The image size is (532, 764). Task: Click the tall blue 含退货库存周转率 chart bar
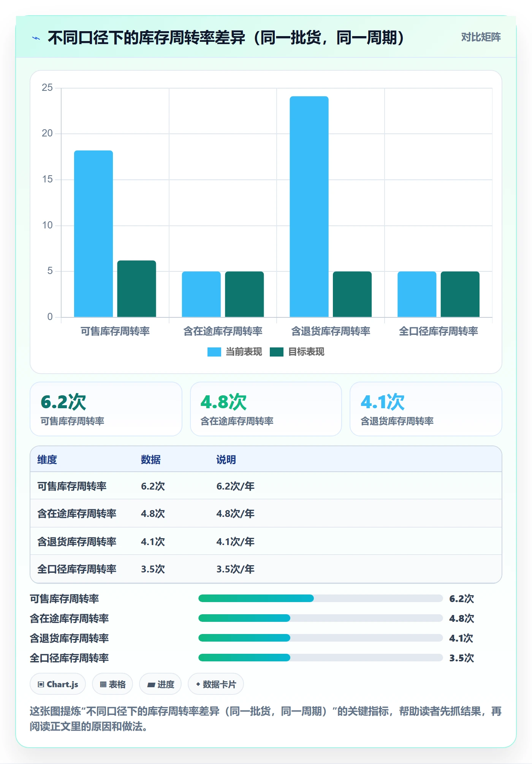309,206
